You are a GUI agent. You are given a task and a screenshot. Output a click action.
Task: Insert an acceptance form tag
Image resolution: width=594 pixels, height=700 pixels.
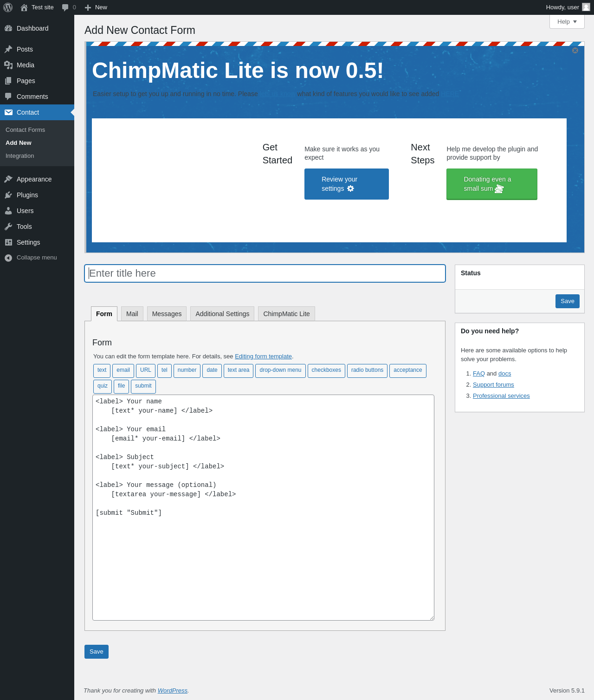click(x=408, y=370)
